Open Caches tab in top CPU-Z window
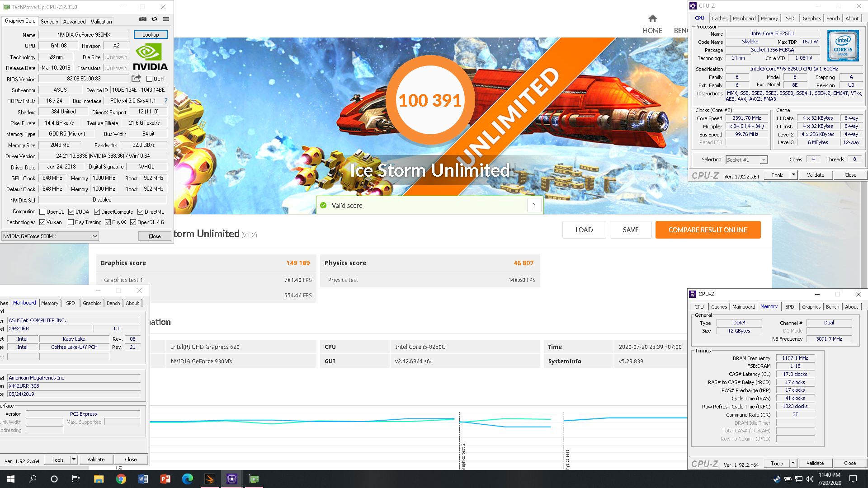This screenshot has width=868, height=488. (720, 19)
